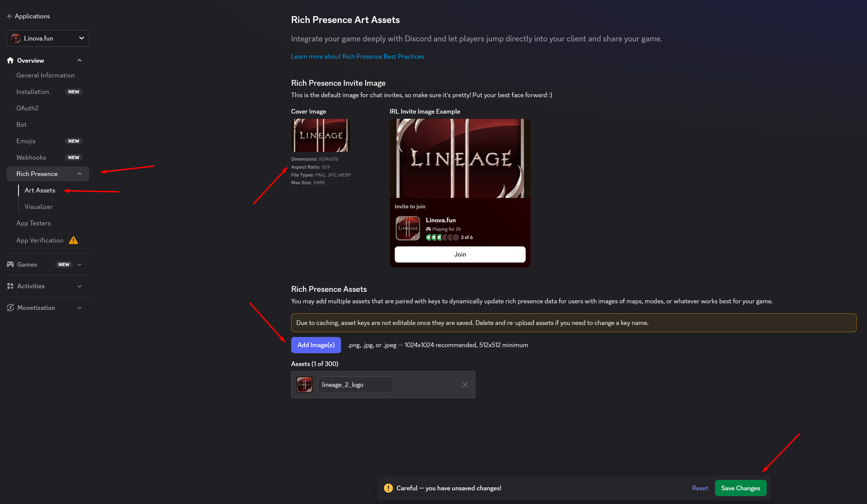
Task: Click the 'Dimensions: 1024x576' text
Action: [314, 159]
